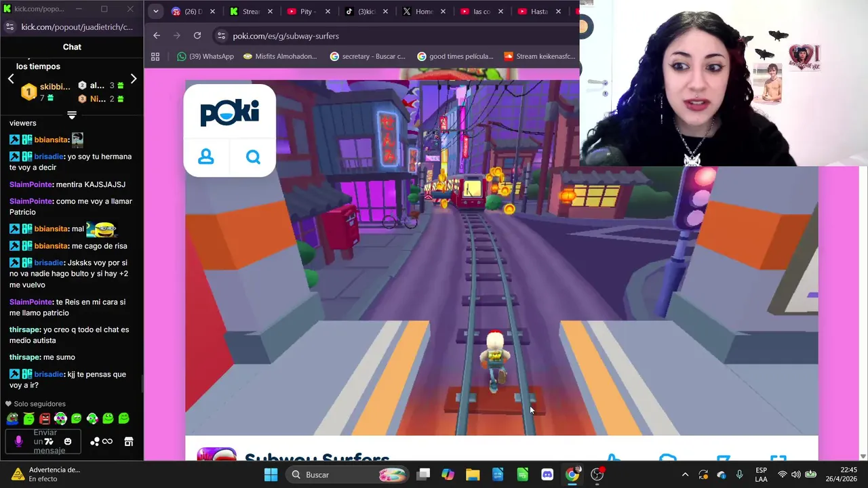Insert the pepe frog emote
The image size is (868, 488).
coord(13,419)
